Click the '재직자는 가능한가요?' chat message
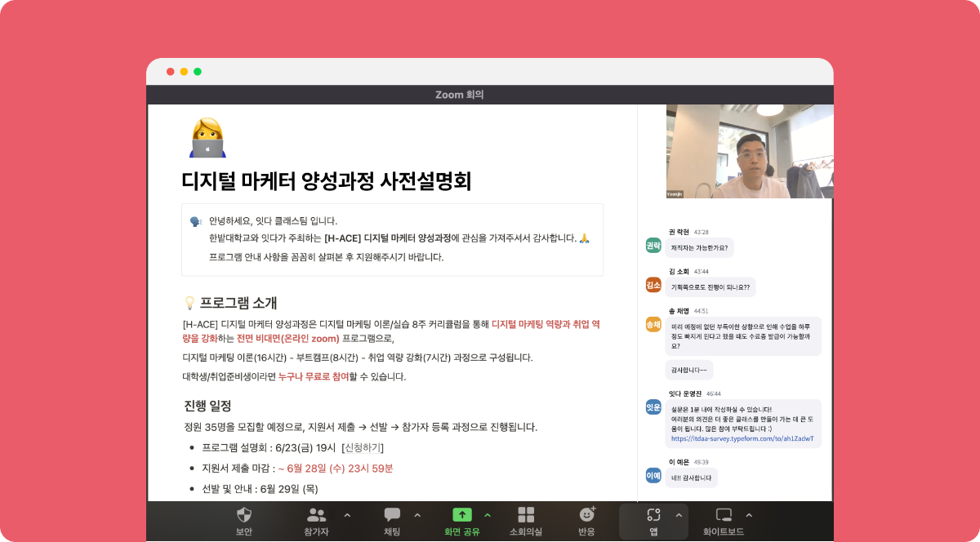The image size is (980, 542). click(699, 247)
